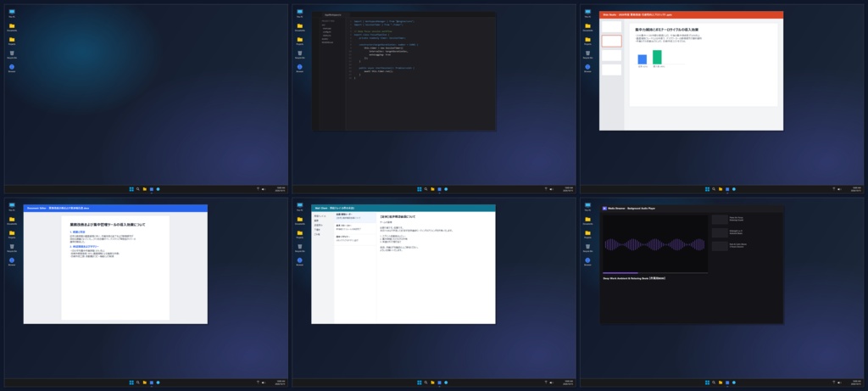Open the clock on the Media Streamer desktop taskbar

click(856, 383)
